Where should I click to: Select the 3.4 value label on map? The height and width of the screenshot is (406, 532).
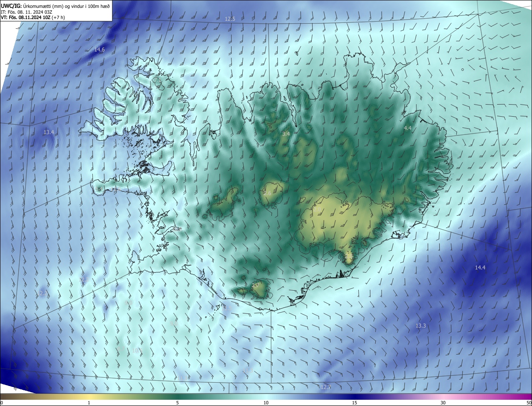[x=286, y=134]
